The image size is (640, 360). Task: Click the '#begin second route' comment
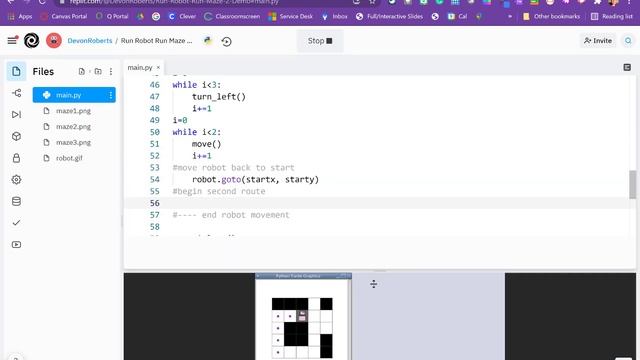[219, 191]
